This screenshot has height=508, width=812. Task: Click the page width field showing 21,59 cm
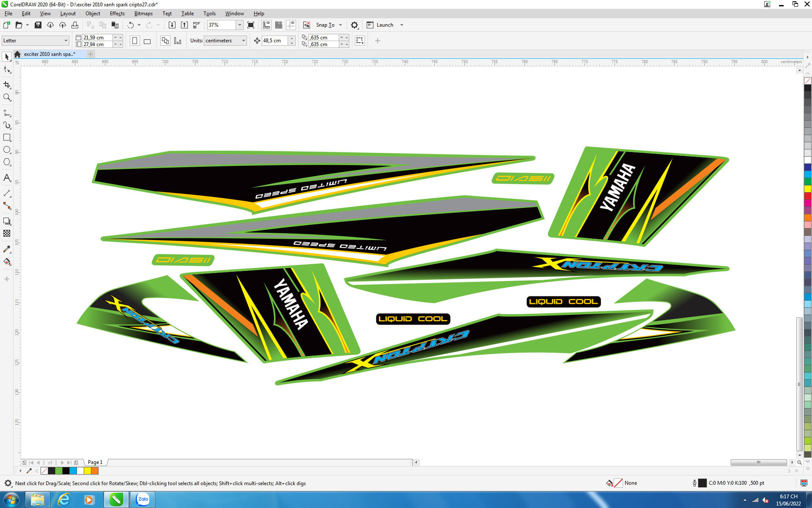pyautogui.click(x=97, y=37)
